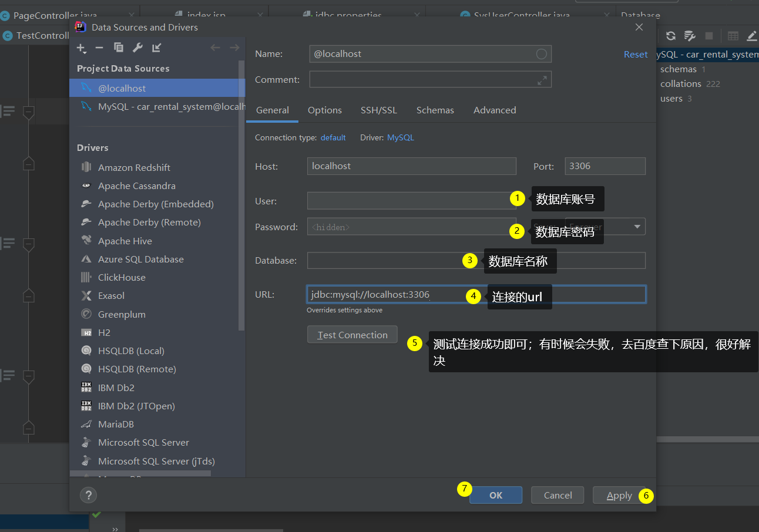Add a new data source with plus icon
The image size is (759, 532).
(x=81, y=48)
